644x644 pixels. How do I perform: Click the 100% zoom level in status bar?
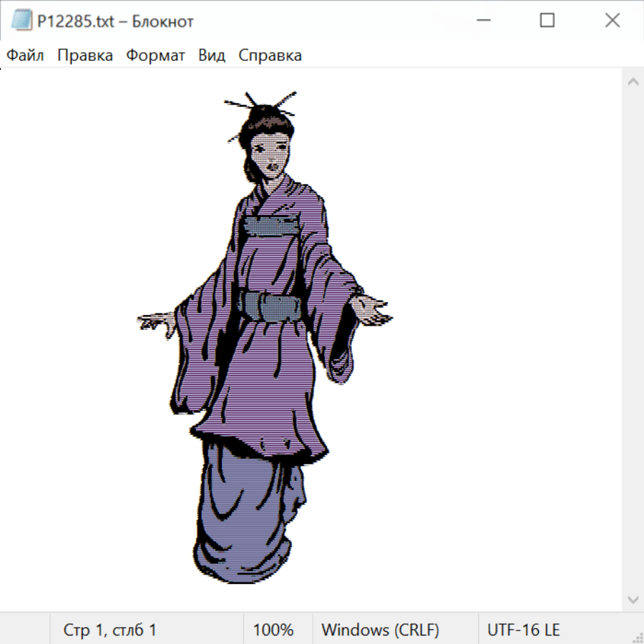click(x=273, y=630)
